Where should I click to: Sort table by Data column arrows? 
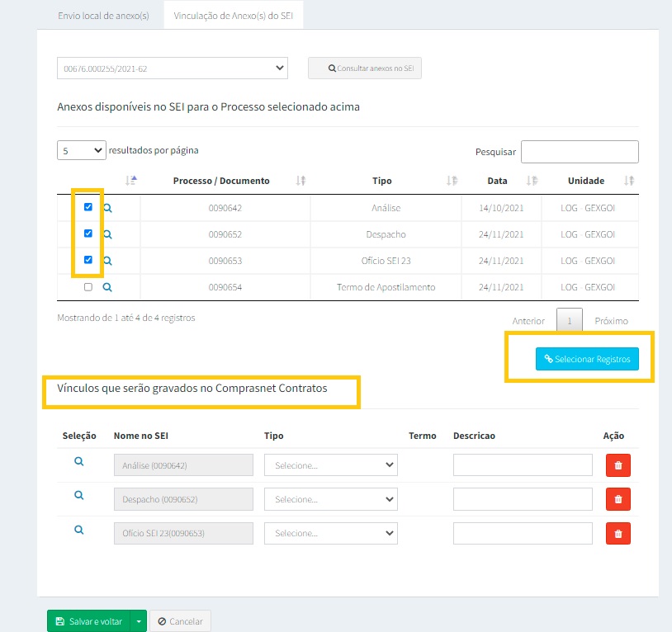(532, 181)
